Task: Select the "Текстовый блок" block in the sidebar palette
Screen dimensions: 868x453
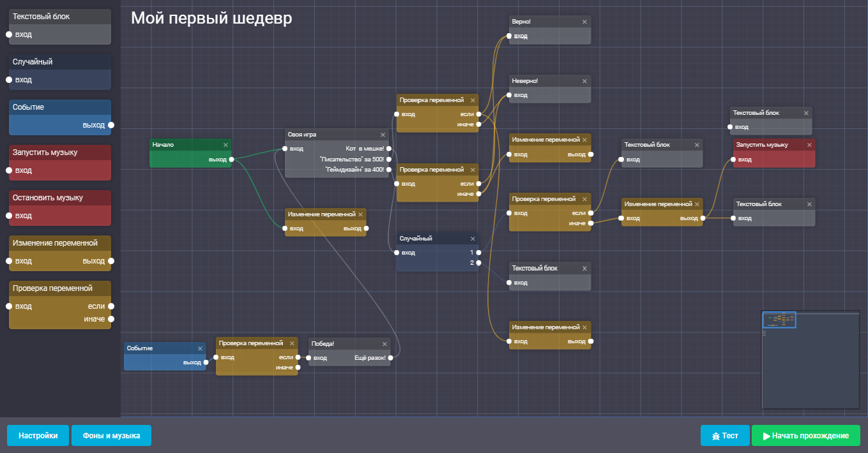Action: (59, 17)
